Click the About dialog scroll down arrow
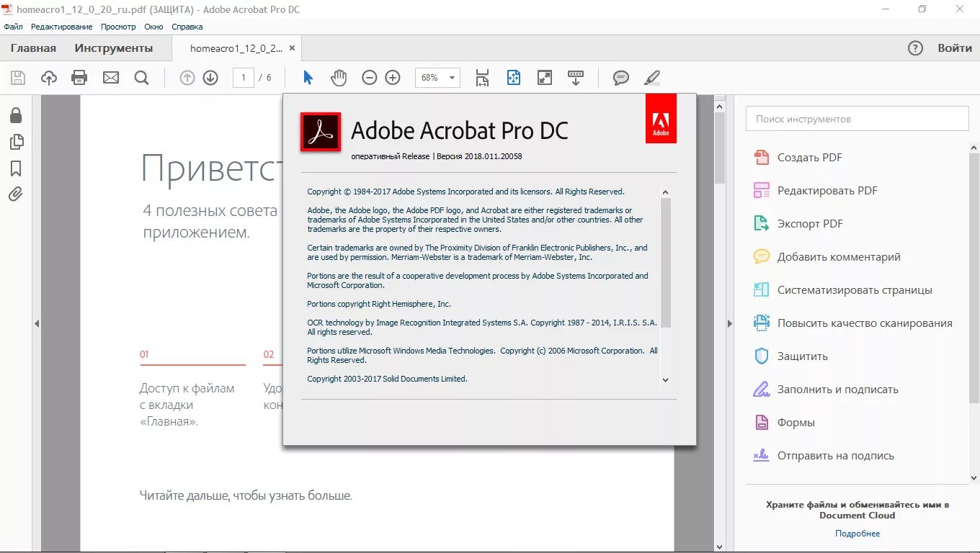The image size is (980, 553). pyautogui.click(x=665, y=379)
